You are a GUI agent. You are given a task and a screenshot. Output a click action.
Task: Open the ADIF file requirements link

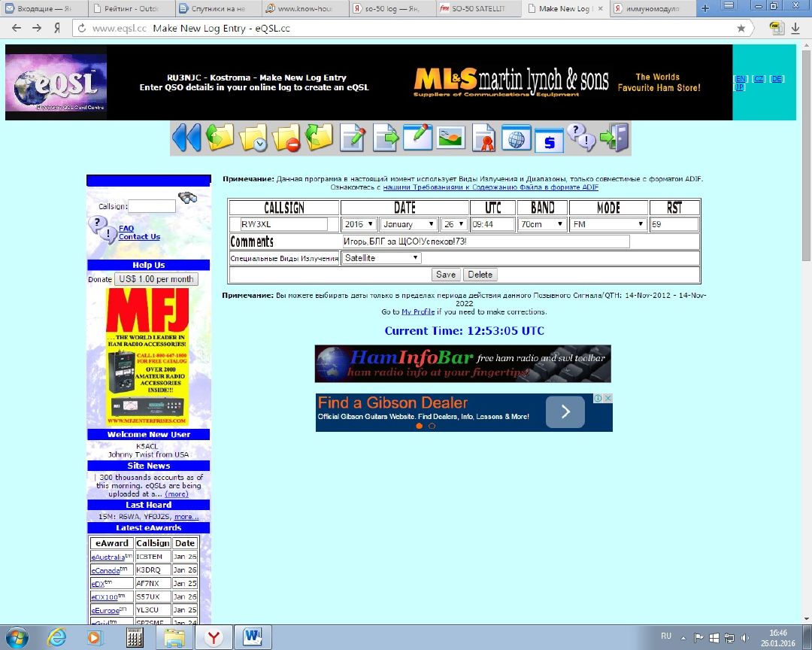[491, 187]
